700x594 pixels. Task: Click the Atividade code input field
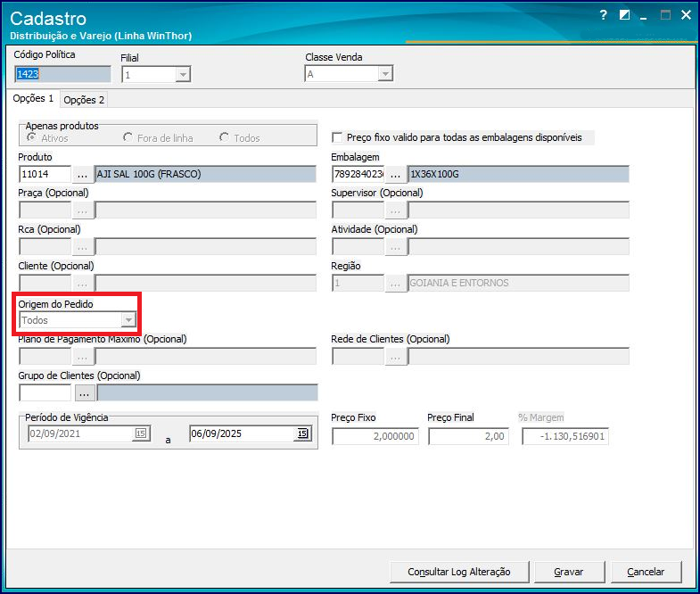(x=358, y=247)
